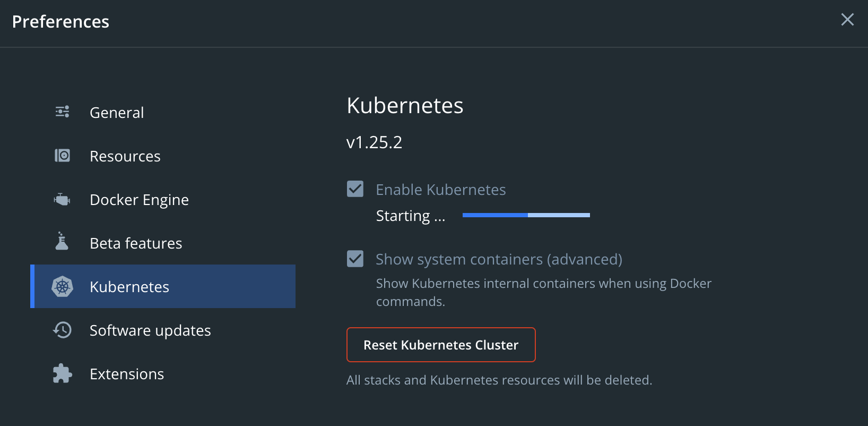Close the Preferences dialog
The image size is (868, 426).
pyautogui.click(x=847, y=20)
